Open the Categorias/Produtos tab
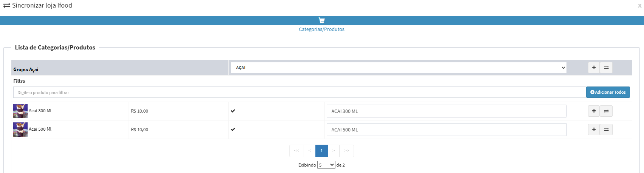The height and width of the screenshot is (173, 644). point(321,29)
